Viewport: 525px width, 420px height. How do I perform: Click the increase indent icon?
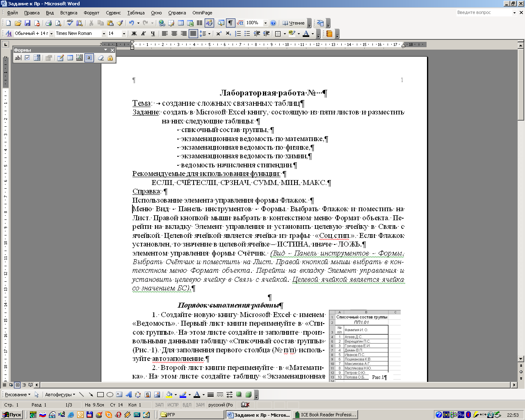click(x=267, y=34)
